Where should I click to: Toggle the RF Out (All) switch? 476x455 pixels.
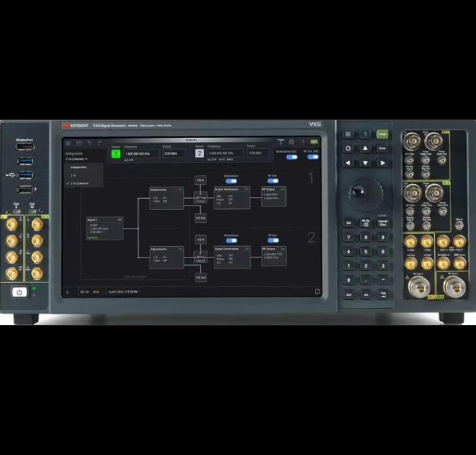pyautogui.click(x=313, y=157)
